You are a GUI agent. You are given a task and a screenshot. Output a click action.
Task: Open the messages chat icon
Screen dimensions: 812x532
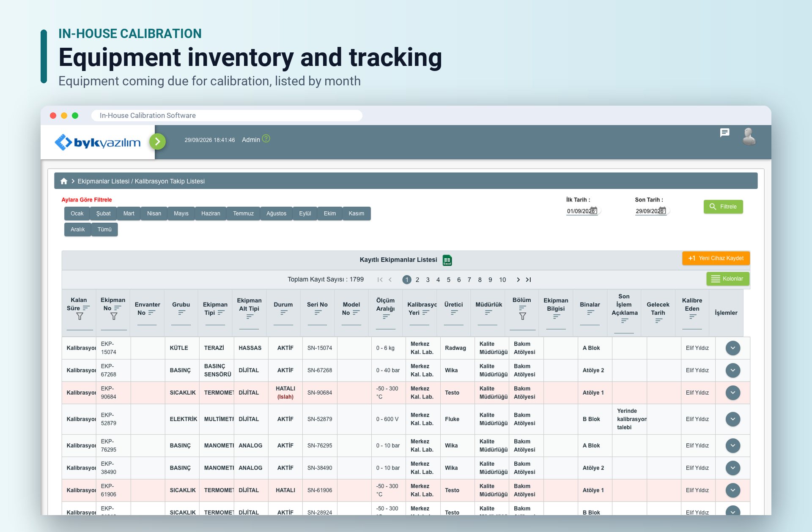coord(724,133)
